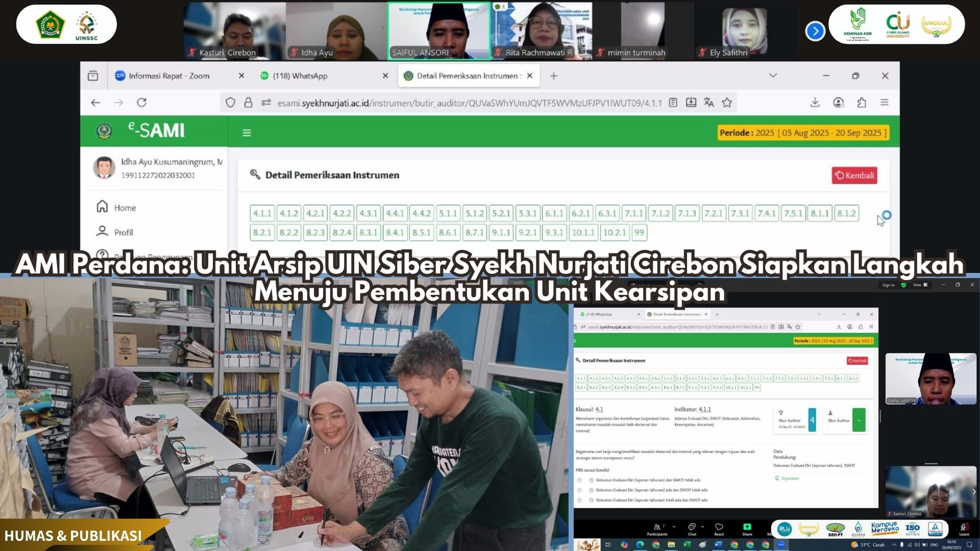
Task: Open the browser downloads icon
Action: pyautogui.click(x=815, y=103)
